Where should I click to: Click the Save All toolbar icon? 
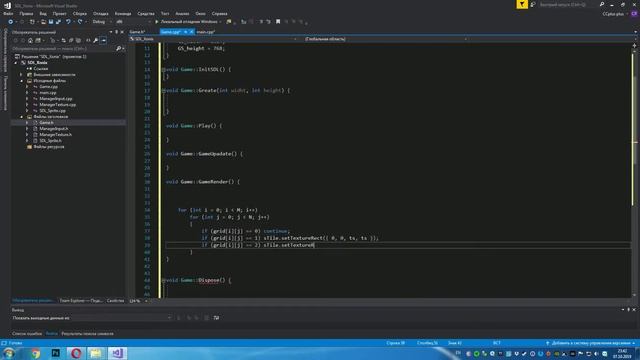(58, 22)
